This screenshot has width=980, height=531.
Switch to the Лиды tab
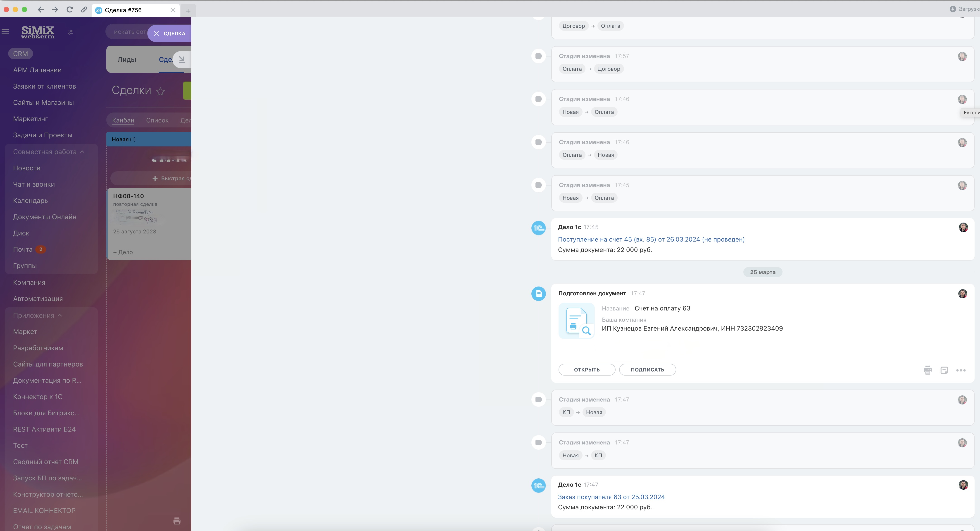[x=127, y=60]
